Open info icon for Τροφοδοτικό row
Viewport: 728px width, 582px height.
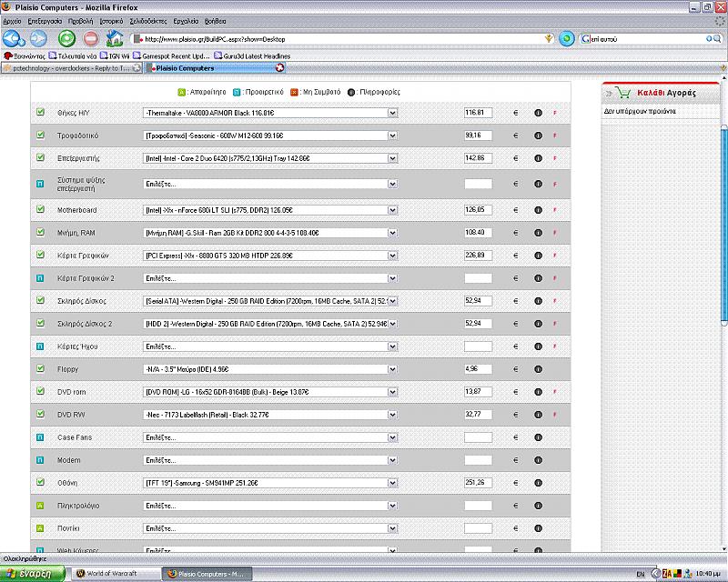pos(538,135)
